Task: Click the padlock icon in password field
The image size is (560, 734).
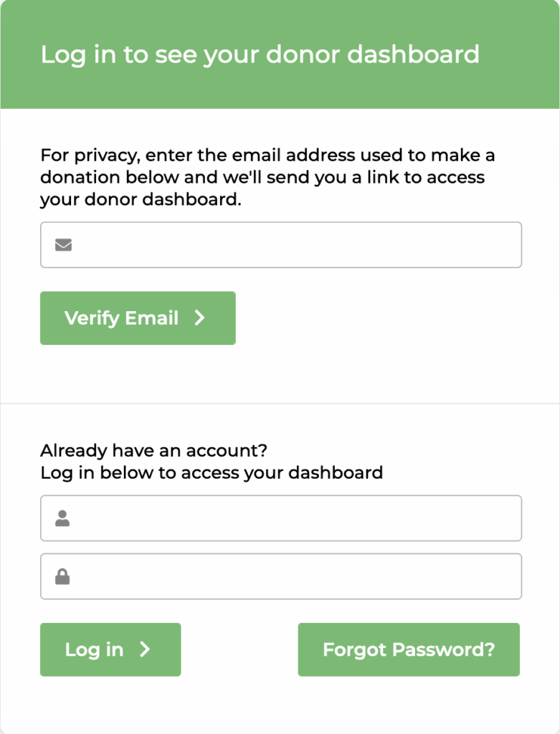Action: pyautogui.click(x=64, y=576)
